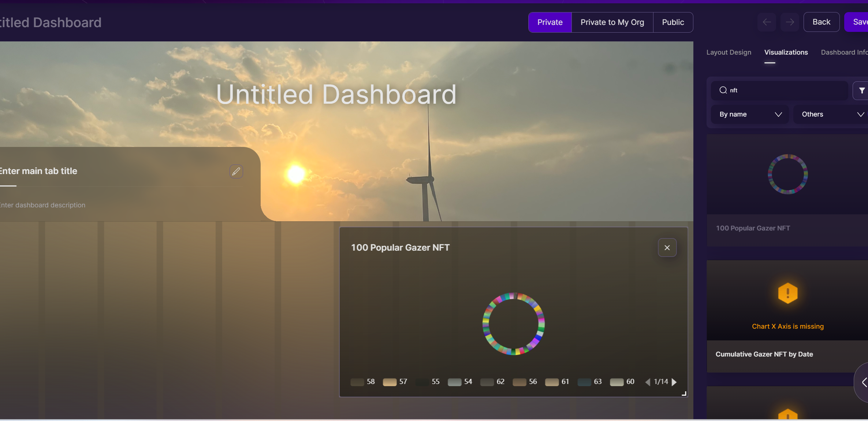Go to next legend page arrow
Viewport: 868px width, 421px height.
(x=674, y=382)
